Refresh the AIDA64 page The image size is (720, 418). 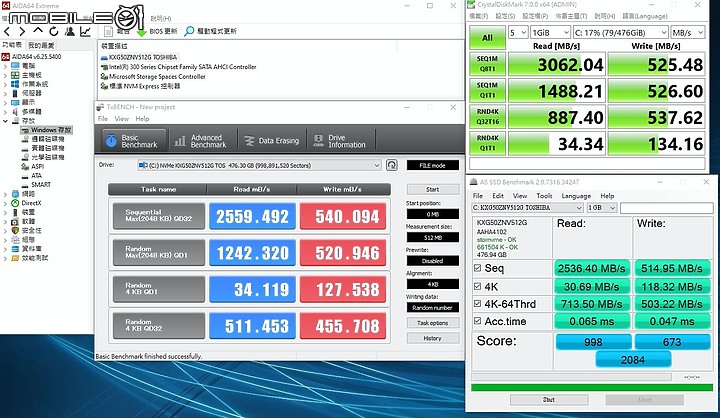(x=54, y=31)
